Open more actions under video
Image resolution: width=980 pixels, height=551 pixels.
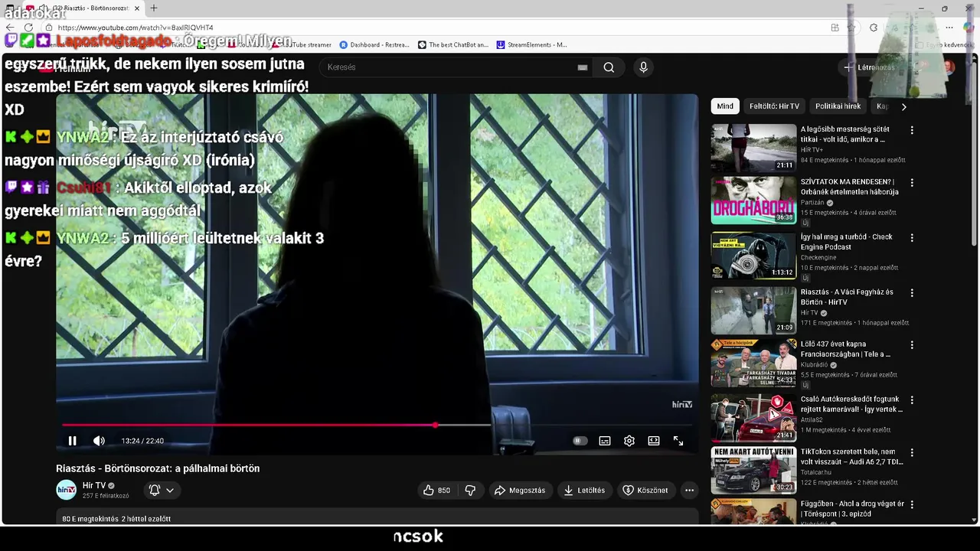[x=689, y=490]
